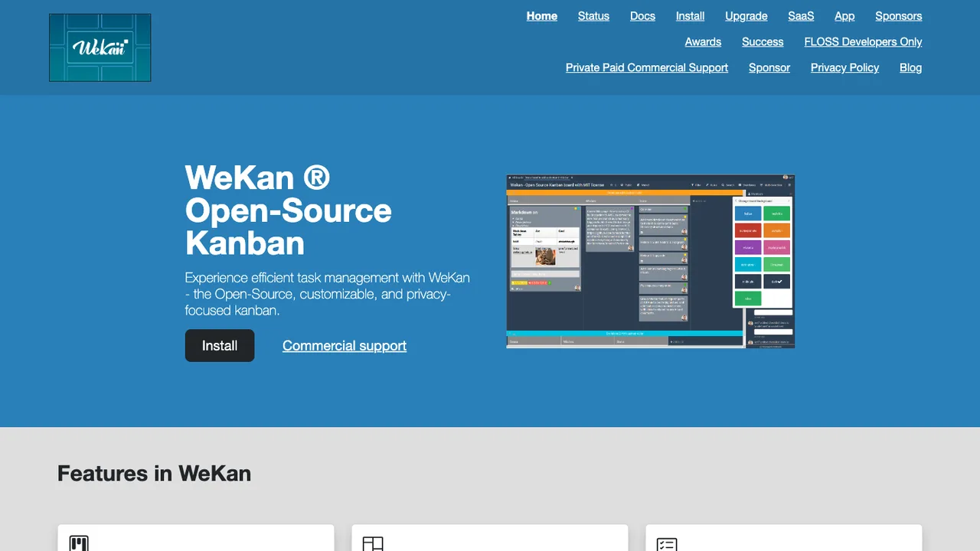Click the checklist icon on third feature card
Screen dimensions: 980x551
[667, 543]
